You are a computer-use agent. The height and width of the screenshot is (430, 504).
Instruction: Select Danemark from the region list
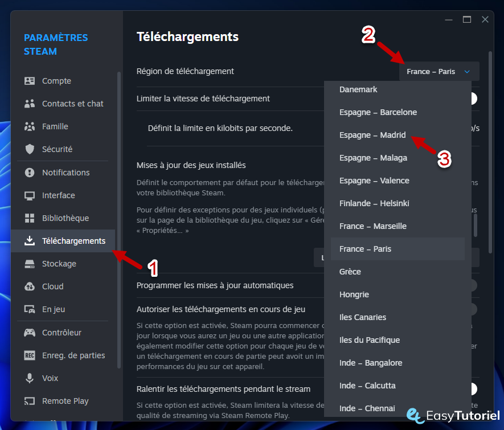pyautogui.click(x=358, y=89)
